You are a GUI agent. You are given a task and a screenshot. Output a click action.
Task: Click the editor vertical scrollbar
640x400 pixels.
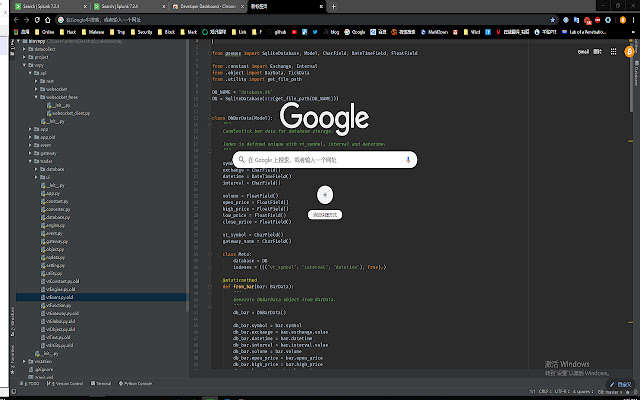click(630, 78)
